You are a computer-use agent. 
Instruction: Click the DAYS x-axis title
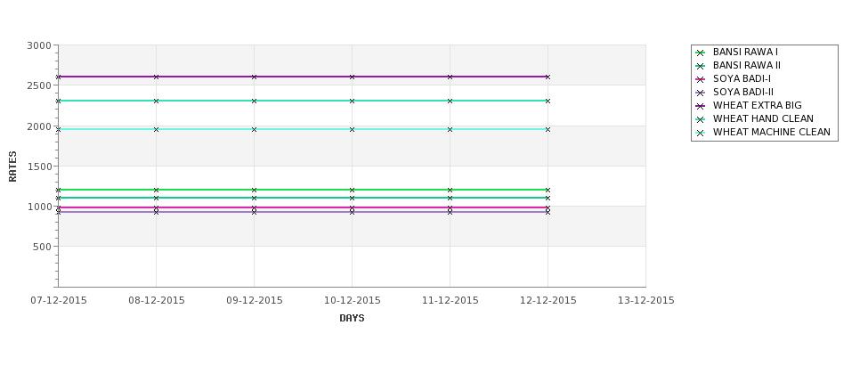pos(352,319)
